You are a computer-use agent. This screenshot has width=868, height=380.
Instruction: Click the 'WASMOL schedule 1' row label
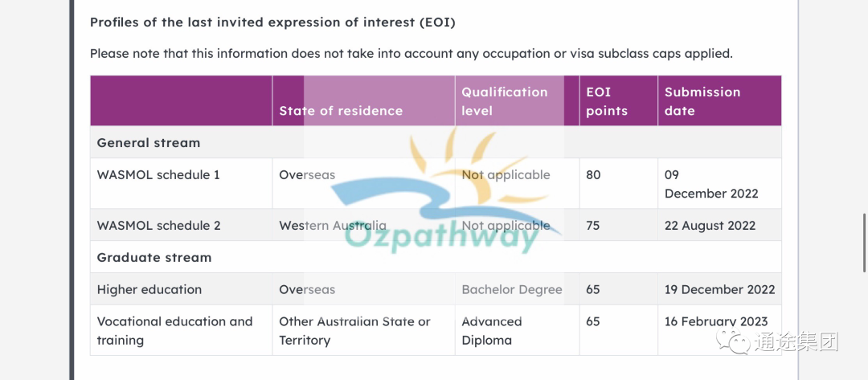click(158, 175)
